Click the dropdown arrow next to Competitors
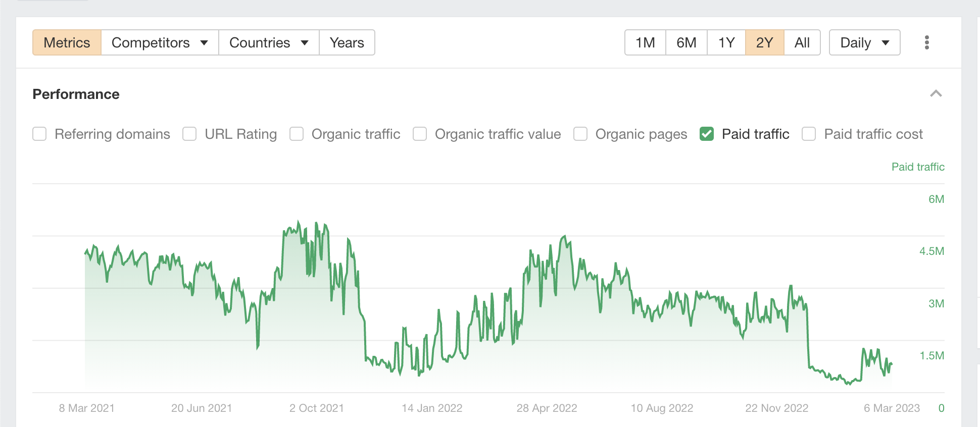 (204, 43)
